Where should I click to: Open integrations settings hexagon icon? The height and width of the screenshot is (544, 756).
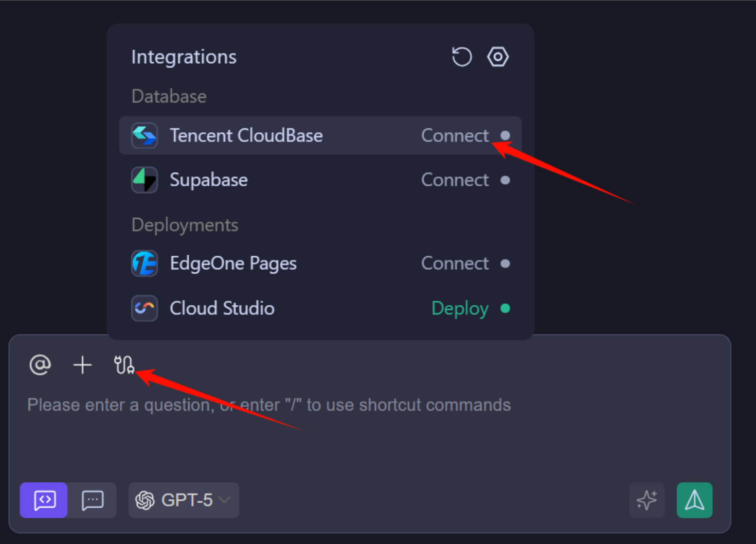[x=498, y=57]
